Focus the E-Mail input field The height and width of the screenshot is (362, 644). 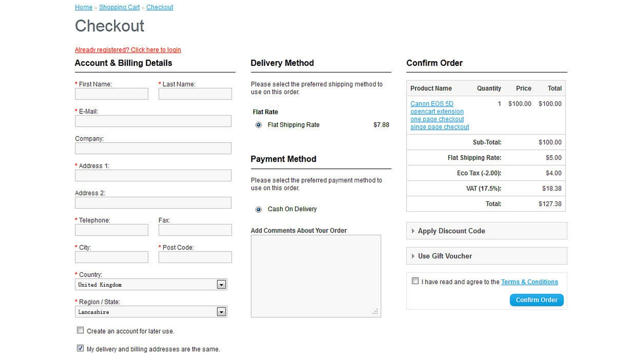click(x=153, y=121)
